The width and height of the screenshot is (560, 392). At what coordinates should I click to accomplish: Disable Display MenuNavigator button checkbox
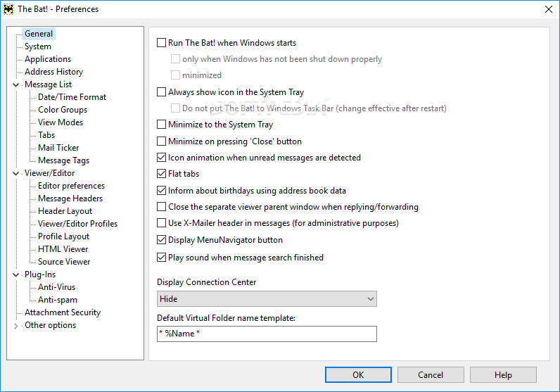(x=162, y=240)
